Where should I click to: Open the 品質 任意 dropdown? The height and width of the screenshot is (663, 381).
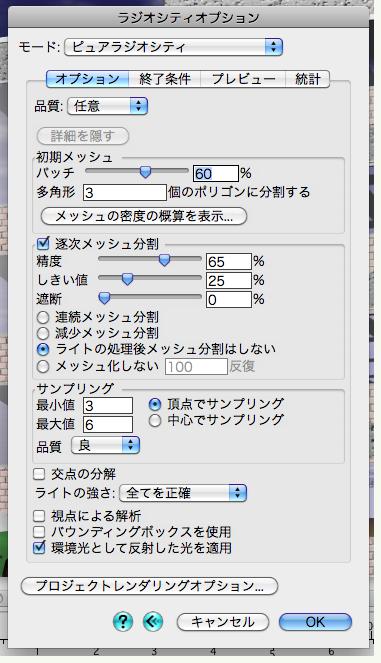[x=107, y=106]
